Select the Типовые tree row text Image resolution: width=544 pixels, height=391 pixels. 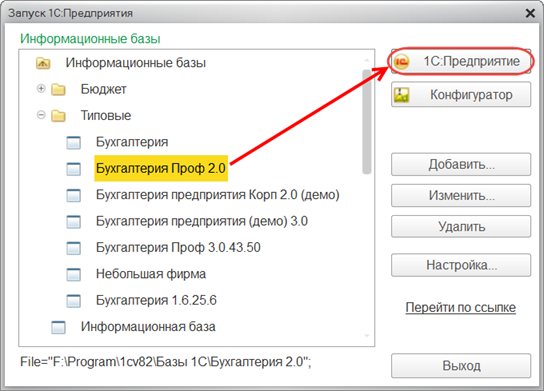click(x=106, y=116)
